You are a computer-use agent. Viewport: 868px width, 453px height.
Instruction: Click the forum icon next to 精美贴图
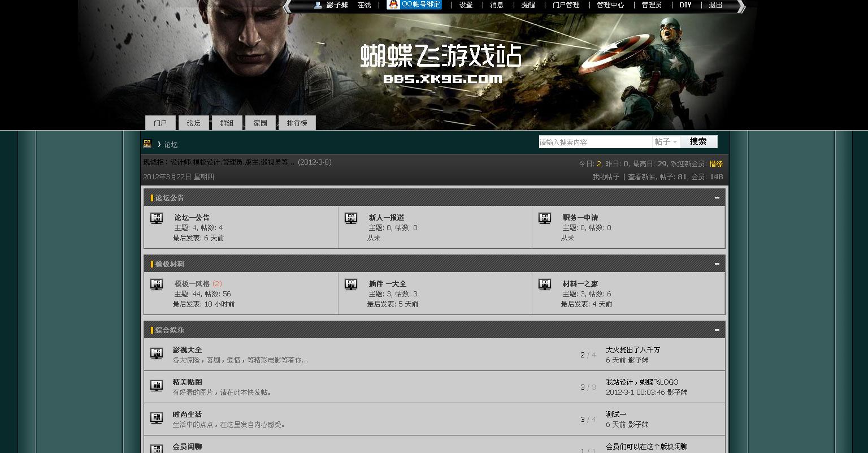(157, 386)
